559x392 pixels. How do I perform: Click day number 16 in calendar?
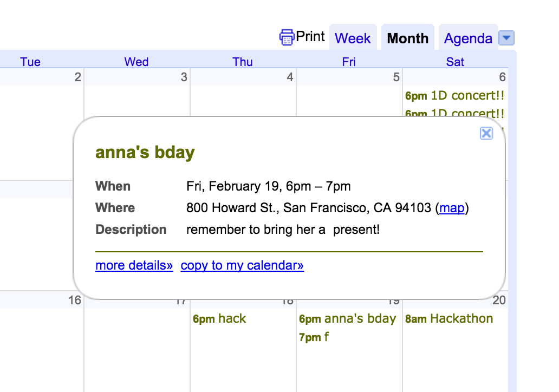click(75, 300)
